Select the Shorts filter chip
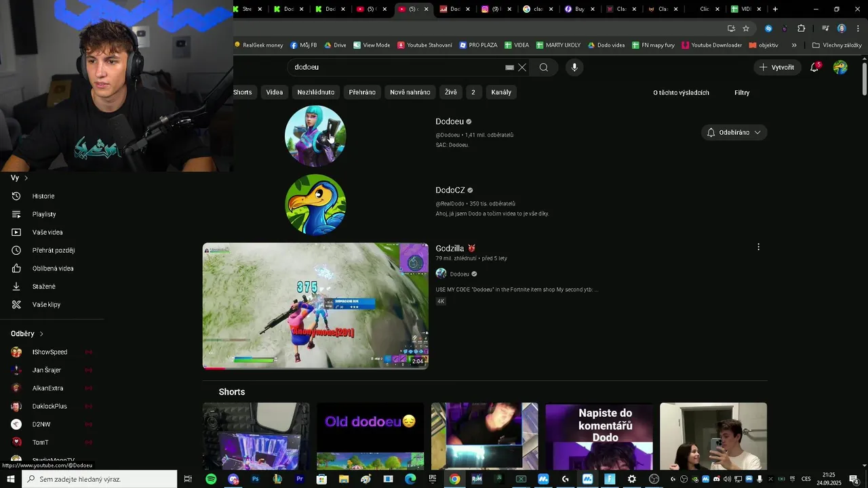The image size is (868, 488). click(243, 92)
